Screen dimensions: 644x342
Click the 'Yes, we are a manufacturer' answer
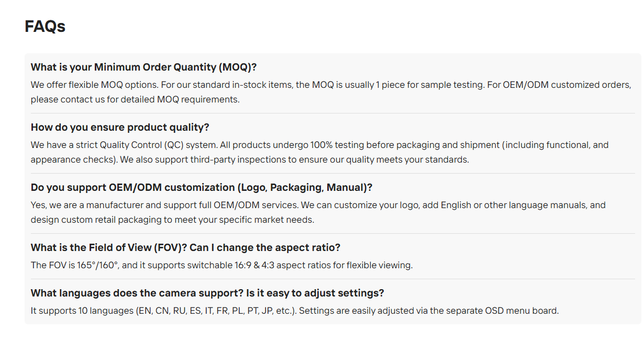[318, 212]
